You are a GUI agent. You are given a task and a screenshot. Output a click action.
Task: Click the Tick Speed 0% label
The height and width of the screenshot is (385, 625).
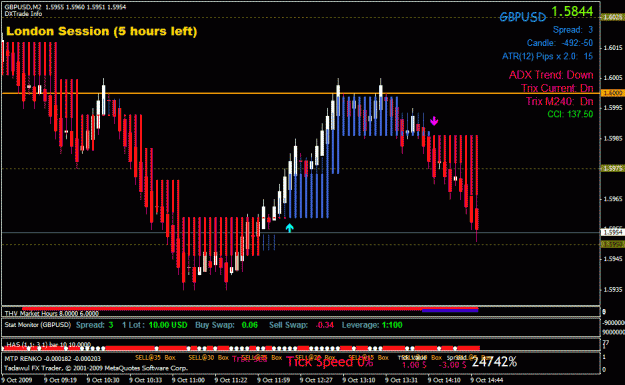(x=330, y=362)
